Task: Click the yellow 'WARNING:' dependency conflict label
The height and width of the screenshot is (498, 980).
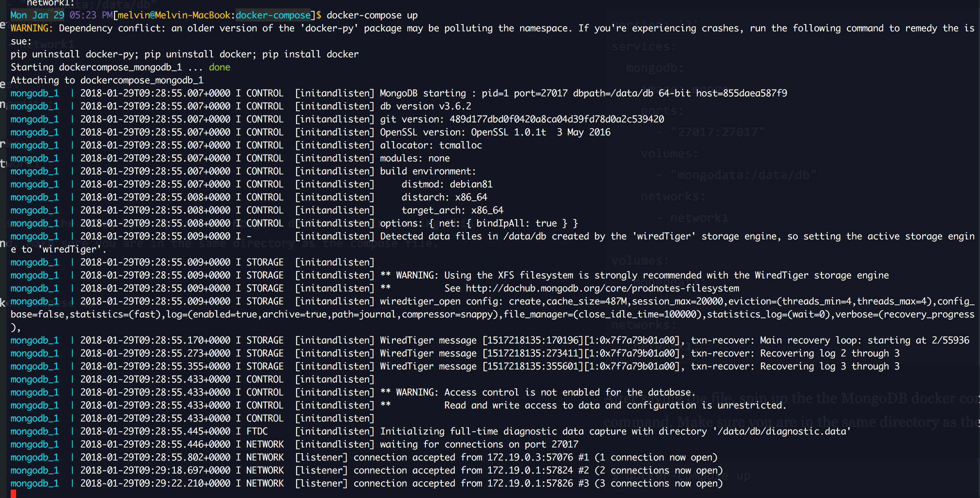Action: 31,28
